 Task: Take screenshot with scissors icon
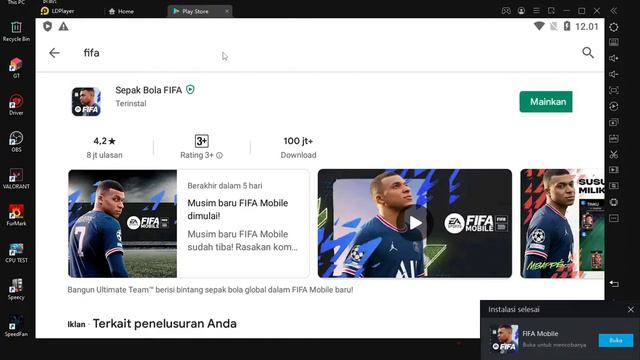click(613, 154)
